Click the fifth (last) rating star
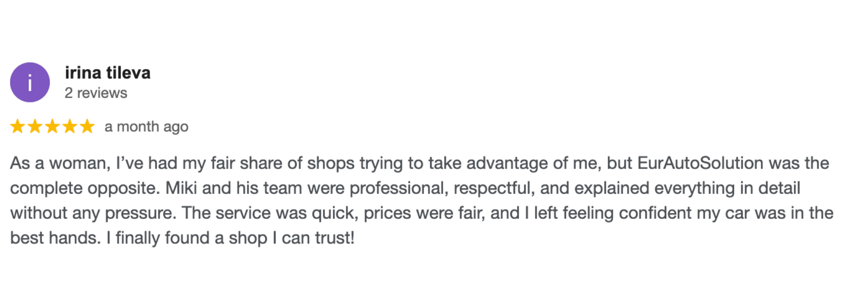Image resolution: width=868 pixels, height=304 pixels. coord(87,126)
